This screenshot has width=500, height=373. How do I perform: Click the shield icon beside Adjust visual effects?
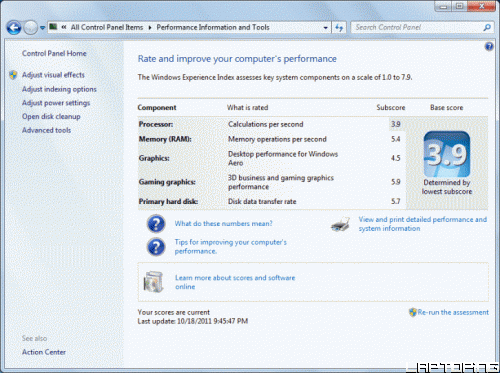[x=13, y=75]
